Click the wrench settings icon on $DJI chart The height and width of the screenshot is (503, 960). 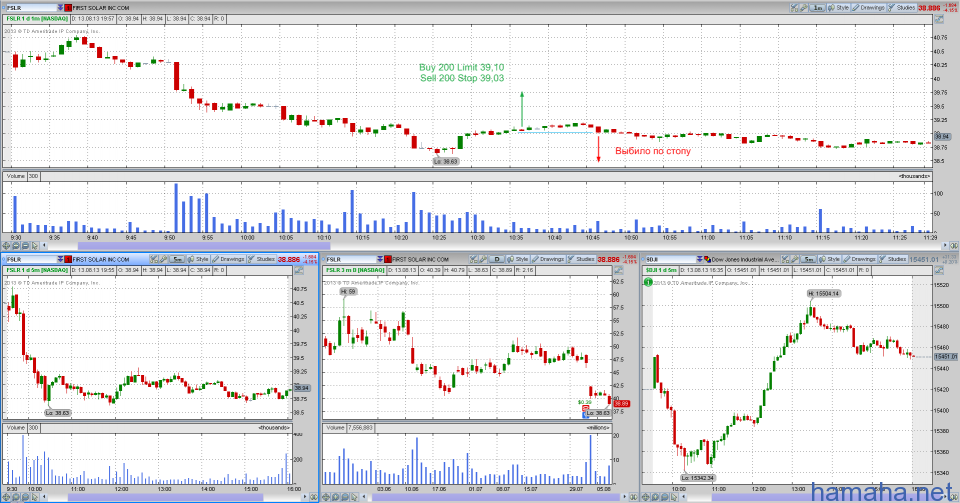[x=795, y=259]
